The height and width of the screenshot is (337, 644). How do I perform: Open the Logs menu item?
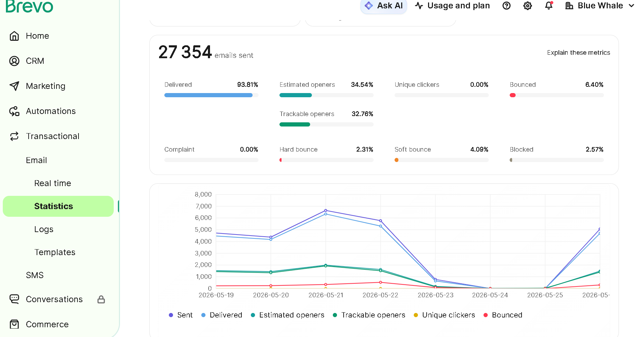point(44,229)
